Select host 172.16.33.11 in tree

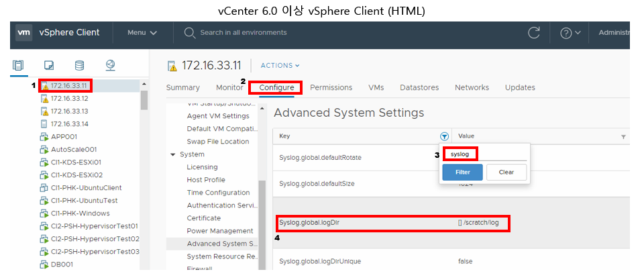click(69, 85)
